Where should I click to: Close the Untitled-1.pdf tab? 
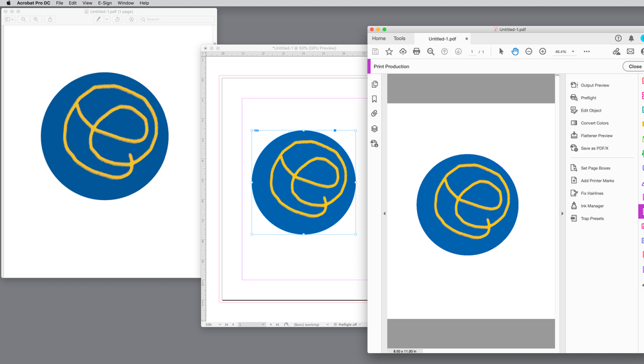(467, 39)
